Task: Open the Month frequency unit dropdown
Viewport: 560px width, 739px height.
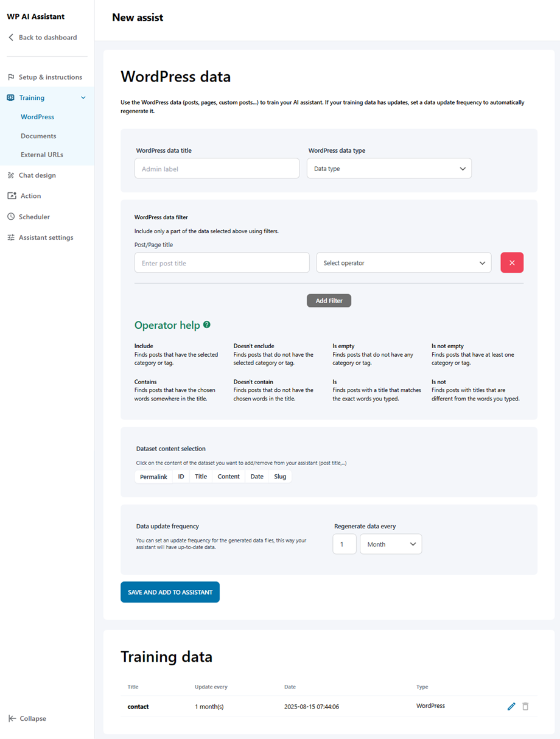Action: [391, 544]
